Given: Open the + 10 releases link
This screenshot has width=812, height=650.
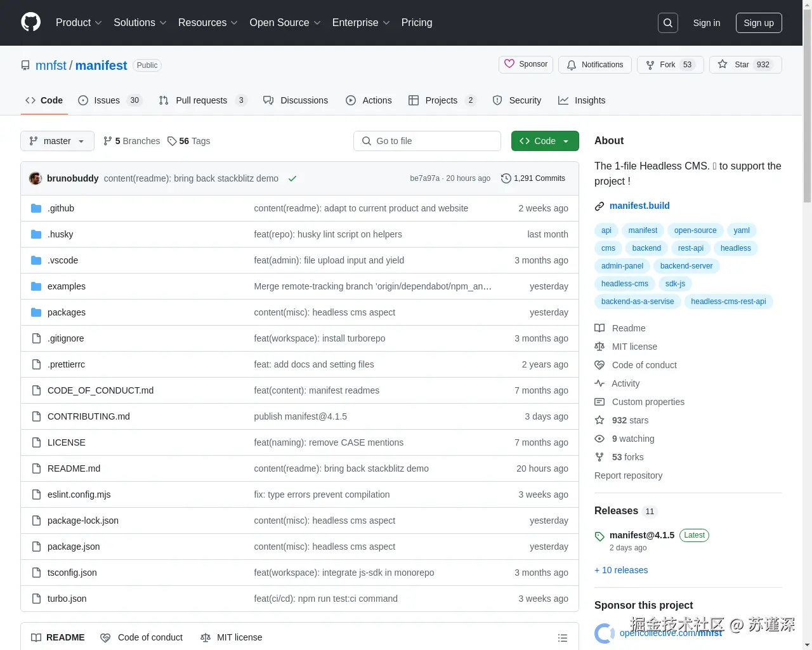Looking at the screenshot, I should 621,570.
